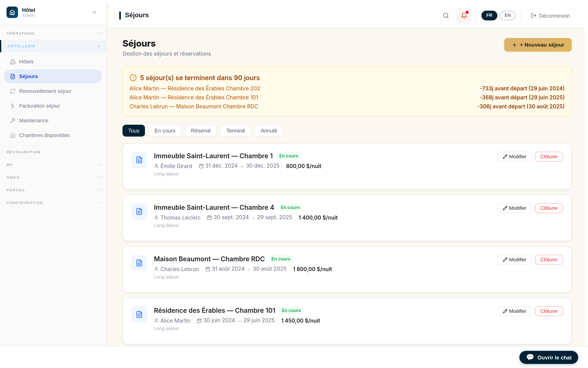This screenshot has width=588, height=368.
Task: Click Modifier for Résidence des Érables Chambre 101
Action: [514, 311]
